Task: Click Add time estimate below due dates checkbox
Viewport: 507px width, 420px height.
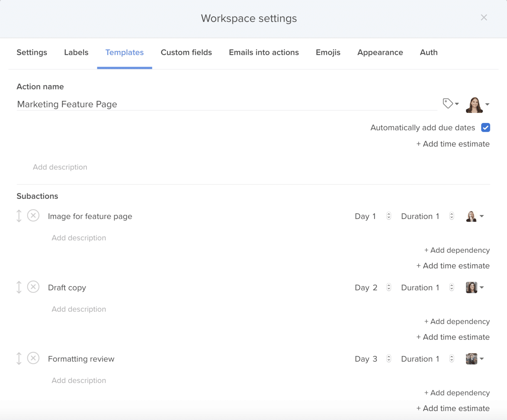Action: [453, 144]
